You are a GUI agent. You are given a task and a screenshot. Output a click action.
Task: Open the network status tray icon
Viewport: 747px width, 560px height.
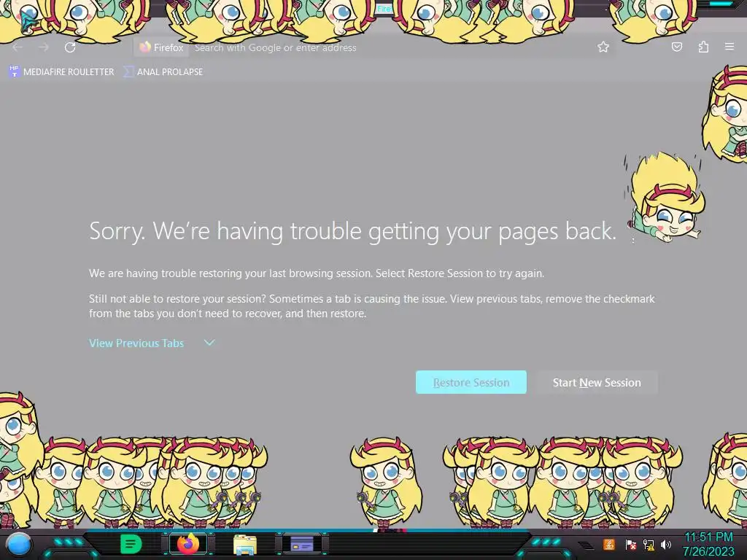tap(648, 544)
